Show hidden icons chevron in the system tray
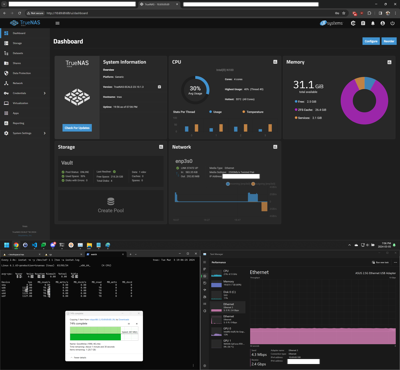This screenshot has height=370, width=400. point(349,245)
